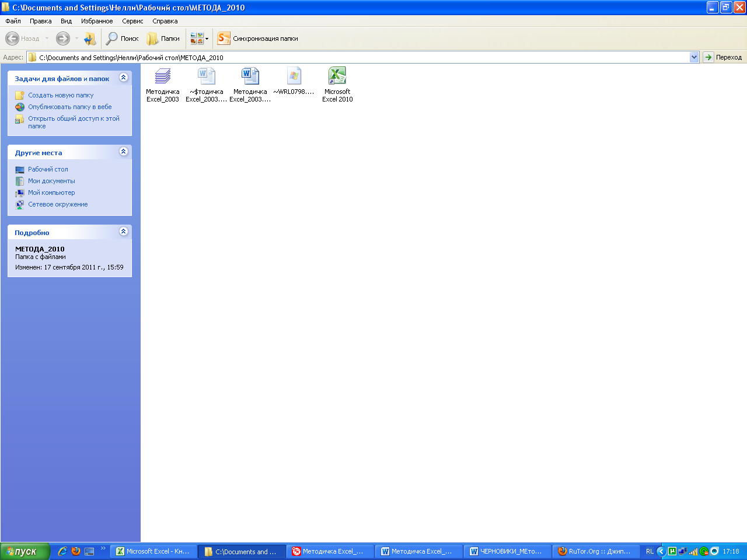Image resolution: width=747 pixels, height=560 pixels.
Task: Launch Firefox from Quick Launch
Action: click(x=76, y=551)
